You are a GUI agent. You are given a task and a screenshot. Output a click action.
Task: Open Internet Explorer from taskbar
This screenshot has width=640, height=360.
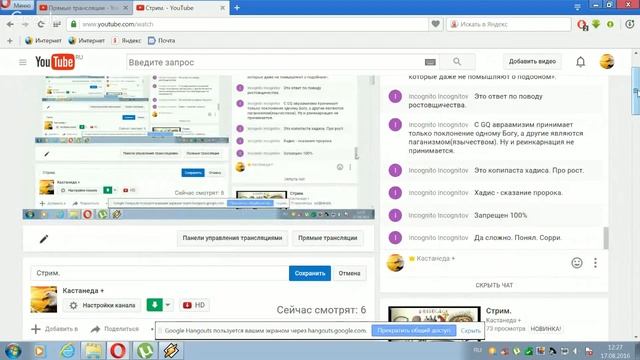(x=67, y=351)
